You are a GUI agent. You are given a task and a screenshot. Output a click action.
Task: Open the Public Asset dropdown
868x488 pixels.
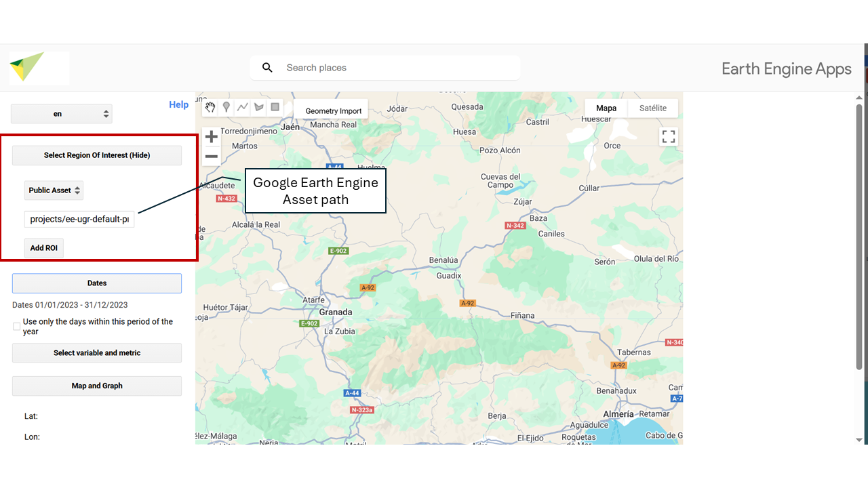point(54,190)
